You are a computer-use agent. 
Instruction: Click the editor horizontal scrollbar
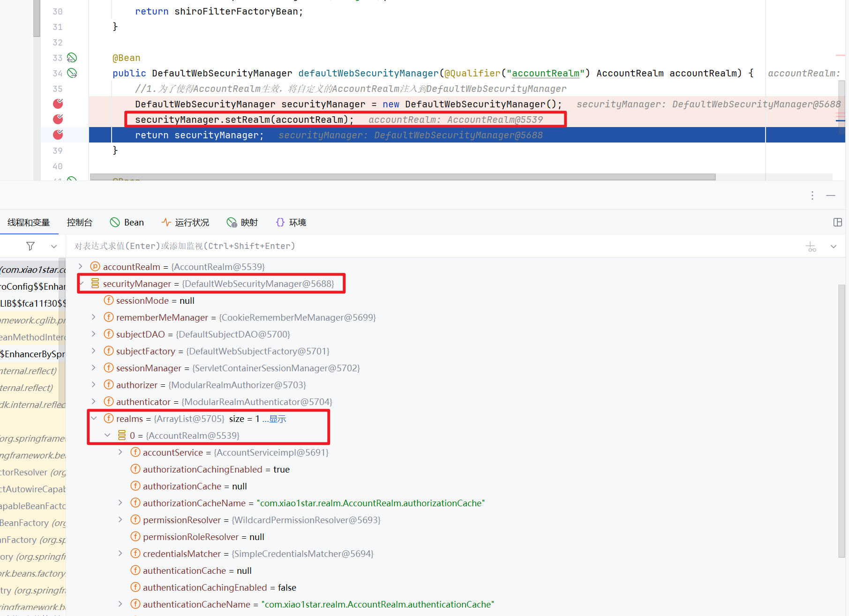click(x=402, y=177)
